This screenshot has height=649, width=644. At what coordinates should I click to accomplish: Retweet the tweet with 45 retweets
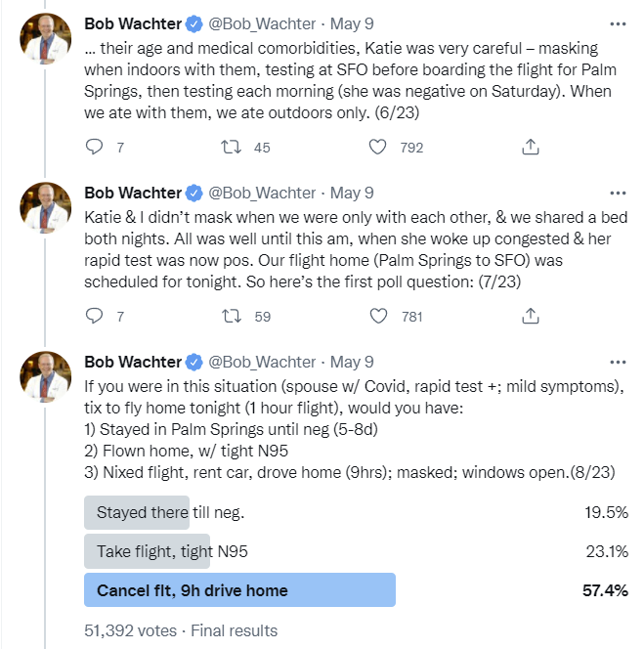tap(231, 147)
